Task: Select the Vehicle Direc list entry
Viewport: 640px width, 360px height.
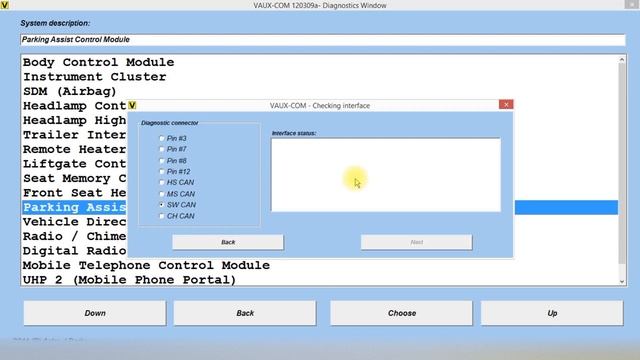Action: [75, 222]
